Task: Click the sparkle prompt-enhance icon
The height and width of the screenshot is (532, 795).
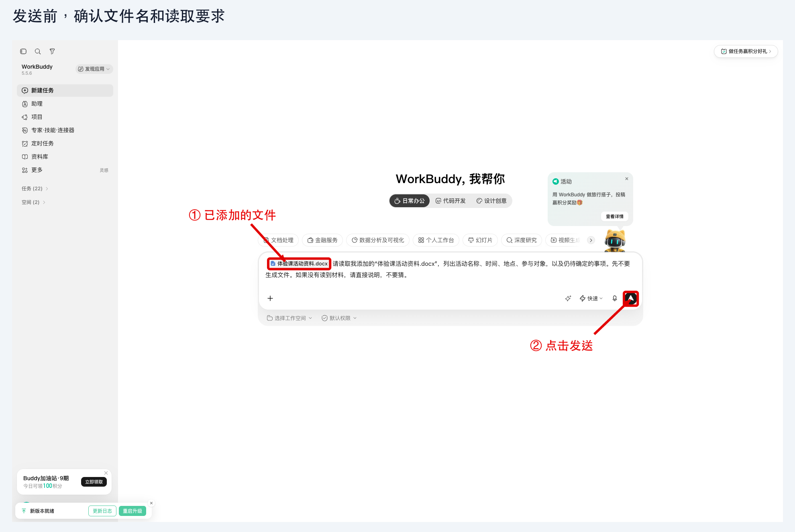Action: coord(568,298)
